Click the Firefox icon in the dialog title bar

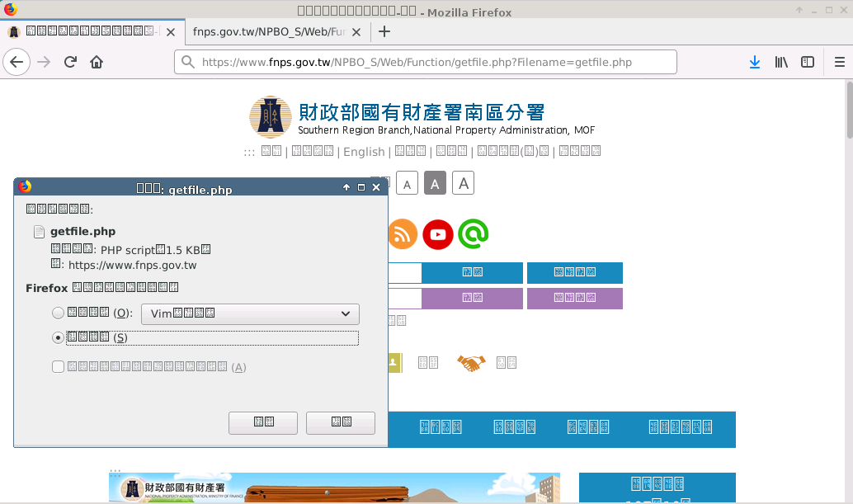pyautogui.click(x=25, y=187)
